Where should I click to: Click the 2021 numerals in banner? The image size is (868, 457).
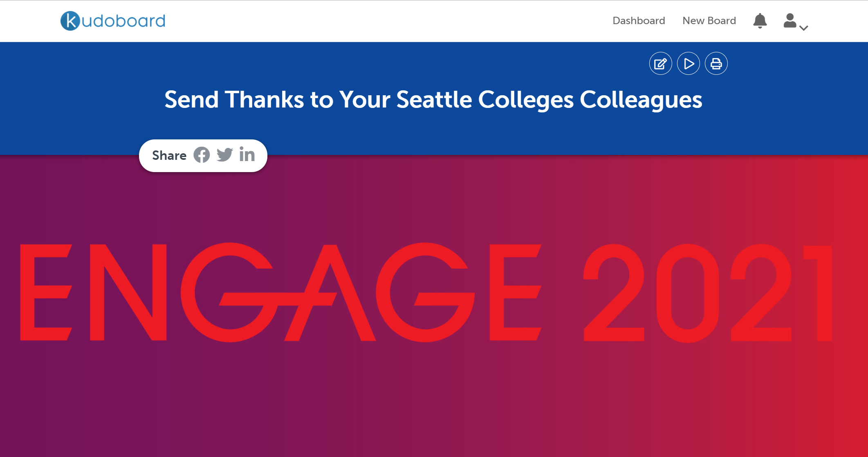(708, 293)
